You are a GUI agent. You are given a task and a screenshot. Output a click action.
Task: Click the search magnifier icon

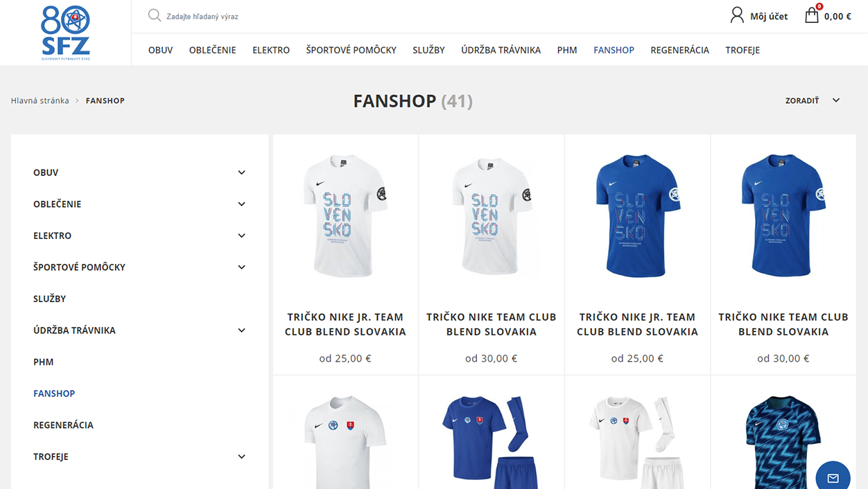[x=155, y=15]
